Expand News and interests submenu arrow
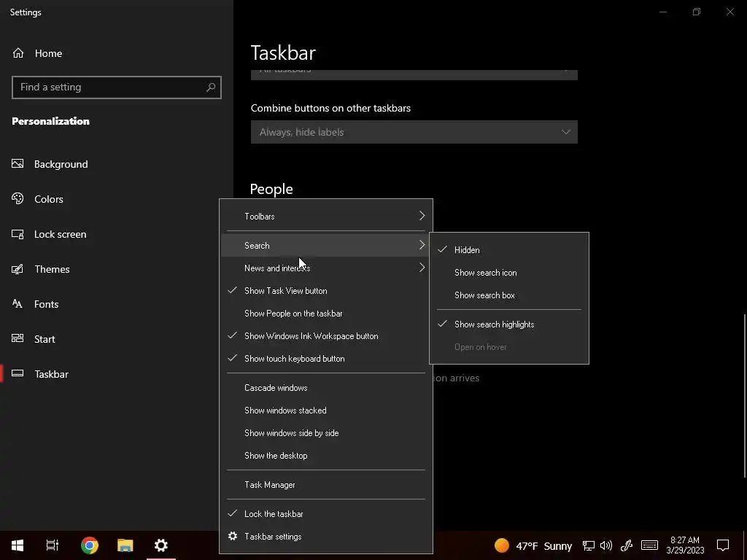Image resolution: width=747 pixels, height=560 pixels. point(422,268)
